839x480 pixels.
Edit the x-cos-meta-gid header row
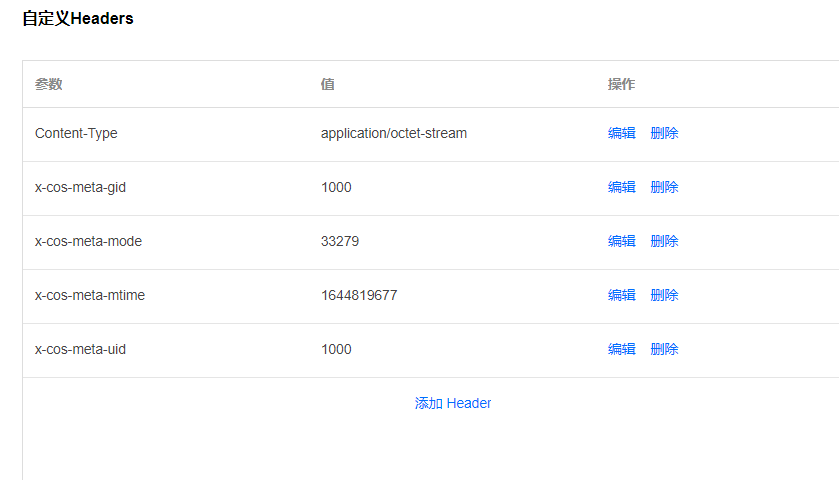coord(621,187)
